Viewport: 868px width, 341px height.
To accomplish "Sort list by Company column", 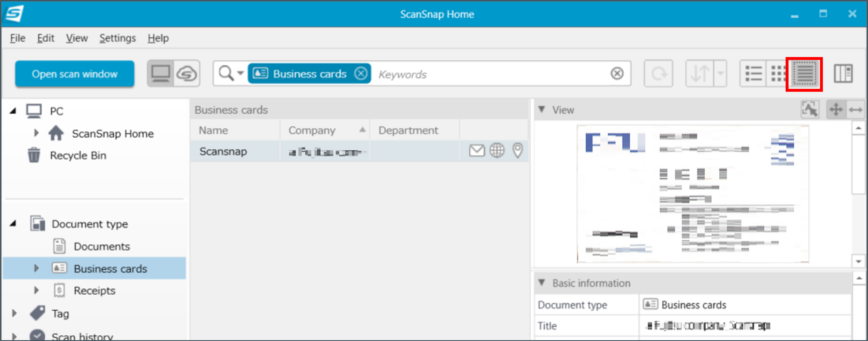I will [x=325, y=130].
